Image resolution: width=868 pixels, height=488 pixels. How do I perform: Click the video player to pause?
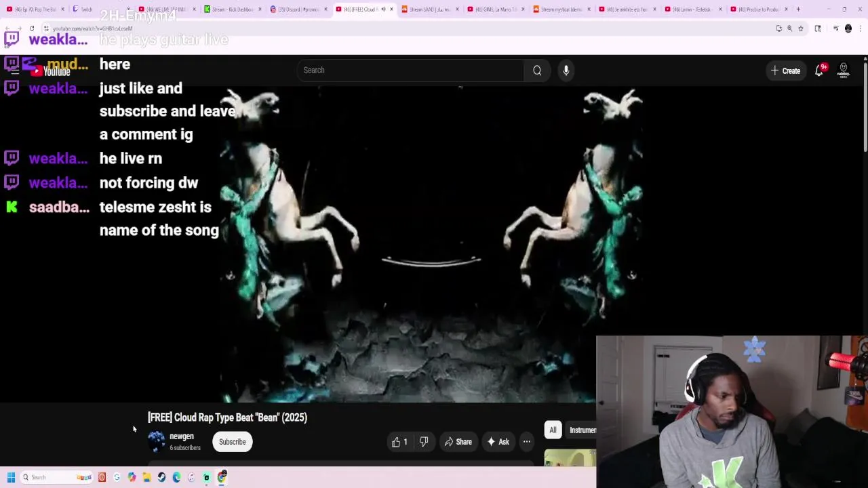point(431,244)
